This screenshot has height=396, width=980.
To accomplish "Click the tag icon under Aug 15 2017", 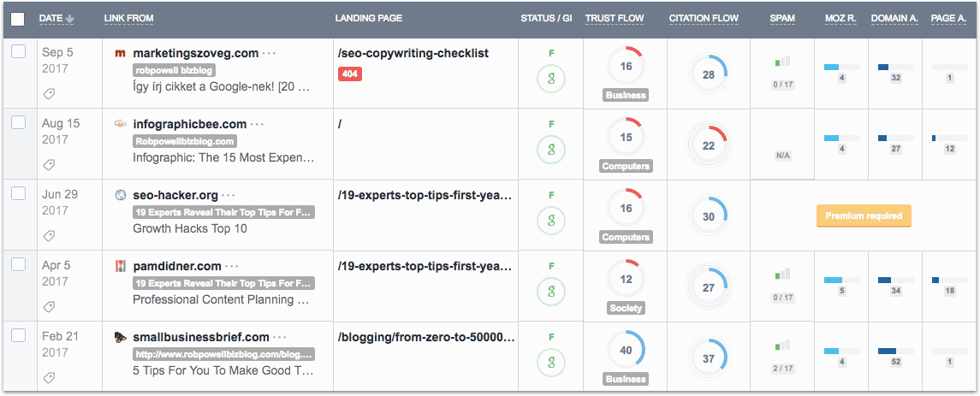I will 49,165.
